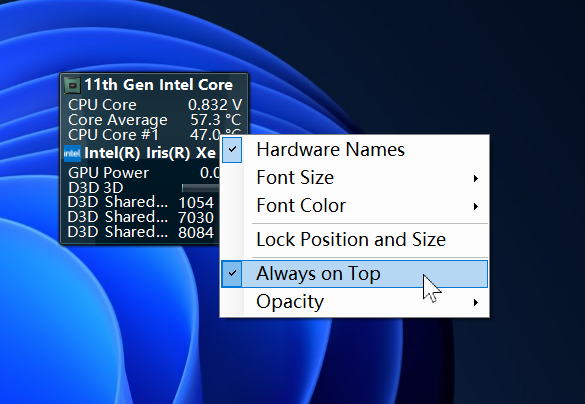This screenshot has height=404, width=585.
Task: Disable Always on Top option
Action: [x=354, y=274]
